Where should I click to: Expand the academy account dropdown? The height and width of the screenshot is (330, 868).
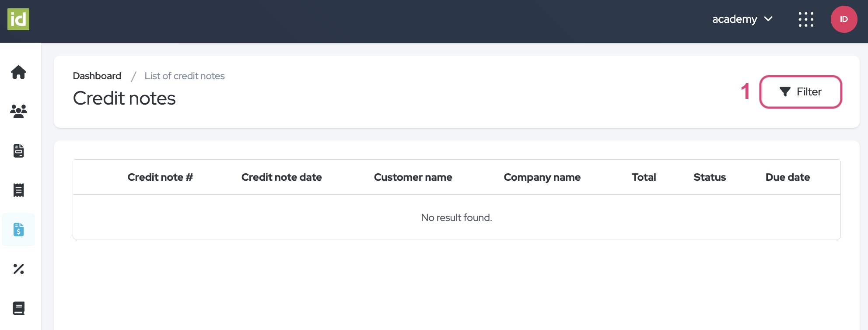(742, 19)
